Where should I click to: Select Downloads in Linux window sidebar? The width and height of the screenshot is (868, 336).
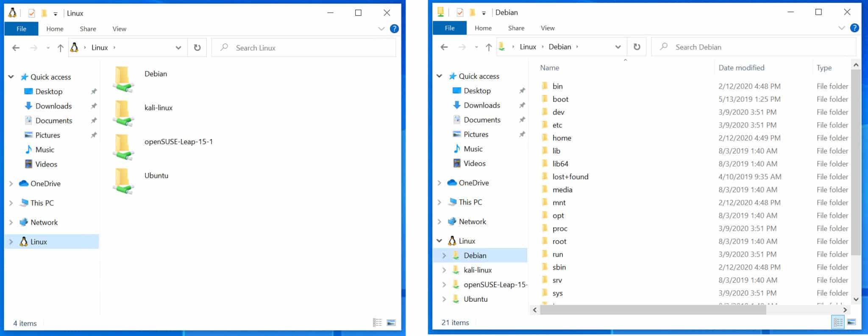coord(53,106)
